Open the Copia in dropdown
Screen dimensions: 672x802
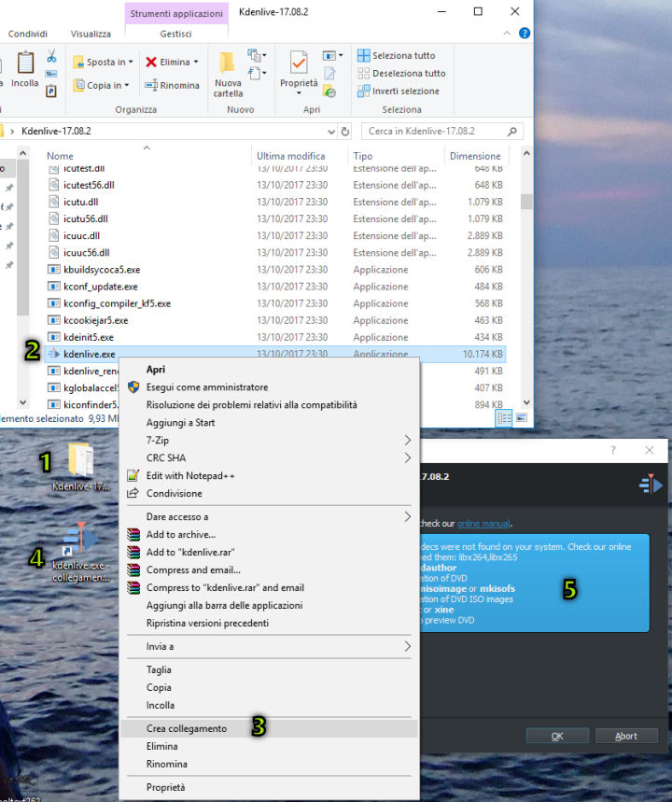click(101, 85)
